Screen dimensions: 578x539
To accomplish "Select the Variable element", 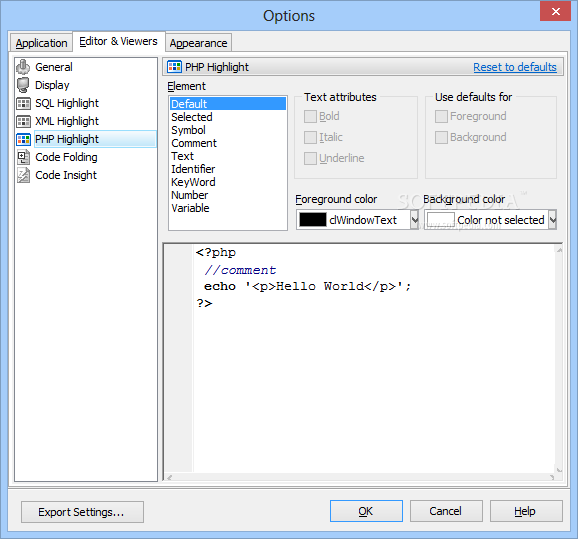I will (x=228, y=208).
